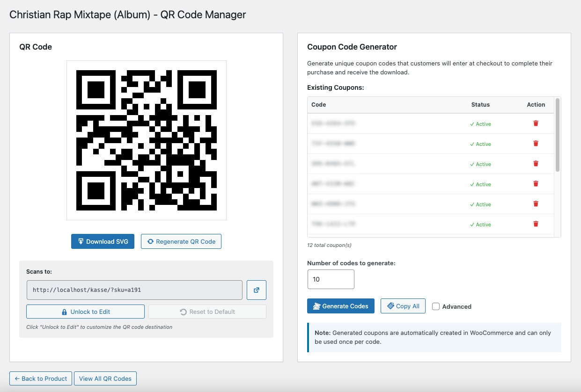The image size is (581, 392).
Task: Click the Generate Codes button
Action: point(340,306)
